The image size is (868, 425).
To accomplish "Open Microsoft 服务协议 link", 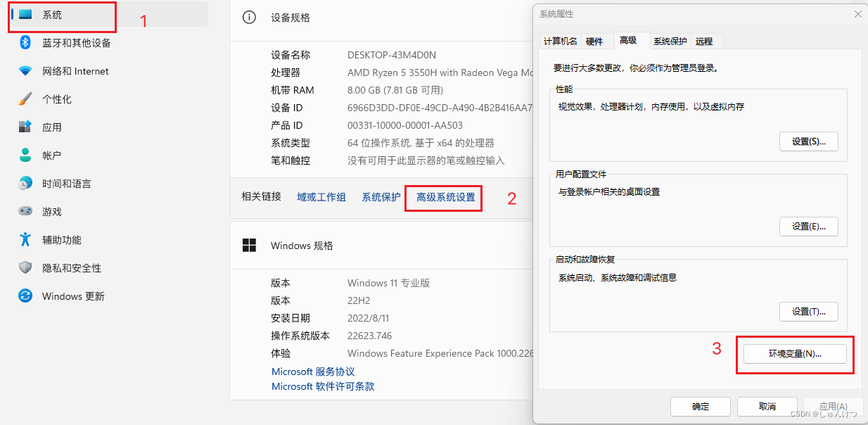I will click(x=313, y=372).
